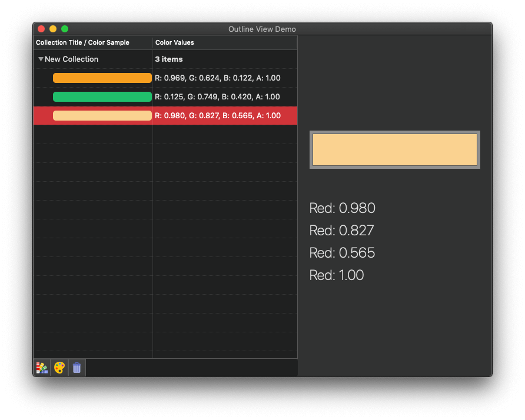Click the trash can delete icon
The height and width of the screenshot is (420, 525).
[77, 368]
